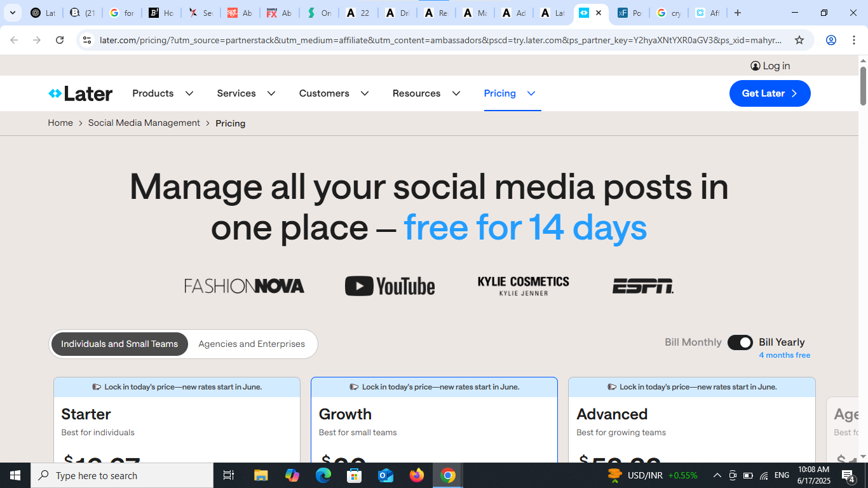The image size is (868, 488).
Task: Click the Fashion Nova logo
Action: point(245,286)
